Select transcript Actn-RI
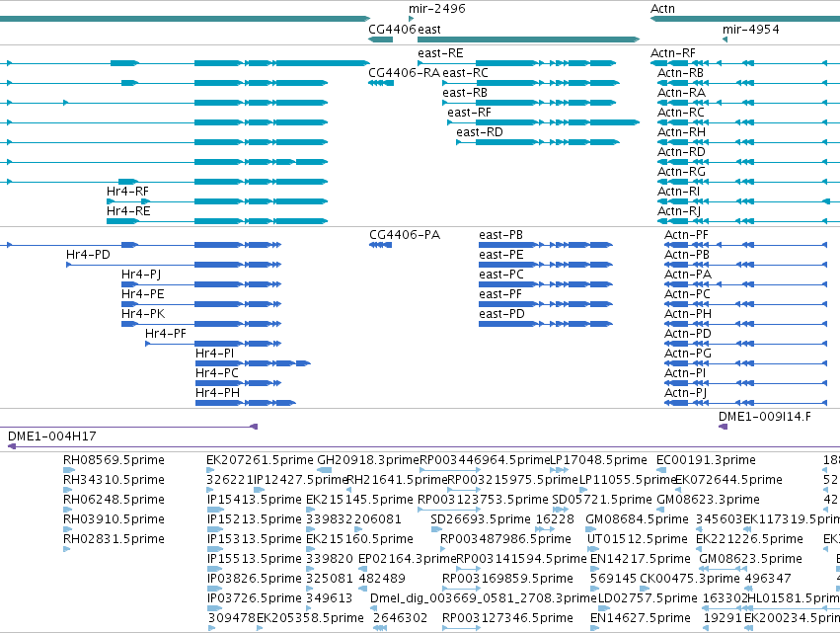Image resolution: width=840 pixels, height=633 pixels. coord(678,192)
